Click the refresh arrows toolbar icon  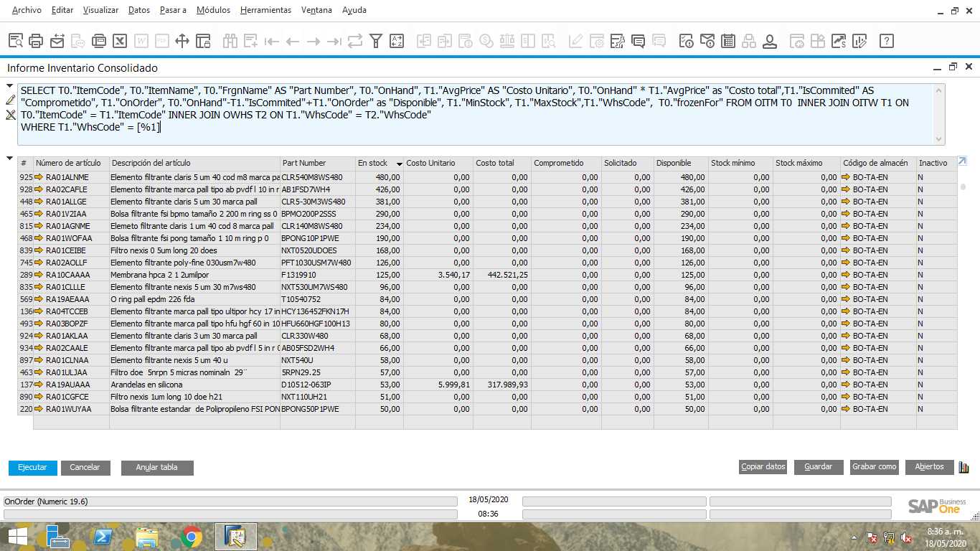coord(355,41)
